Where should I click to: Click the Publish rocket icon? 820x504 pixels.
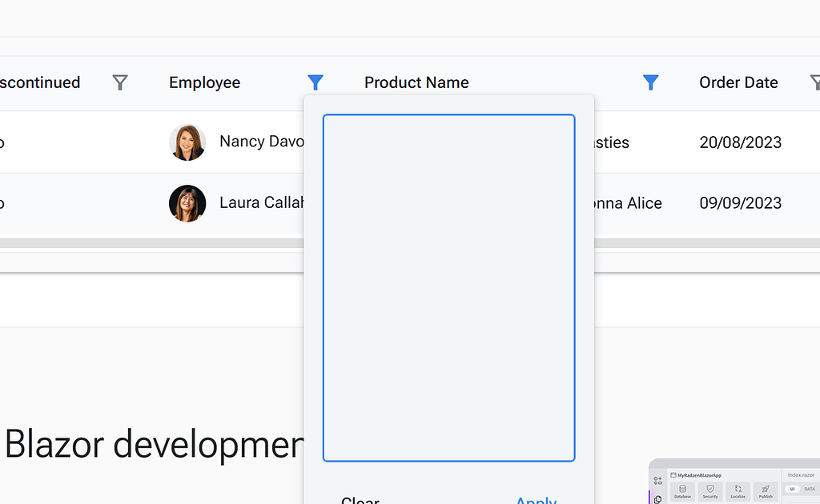click(766, 490)
